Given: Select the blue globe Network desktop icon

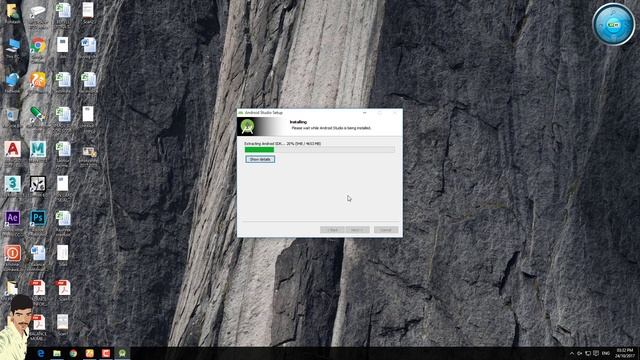Looking at the screenshot, I should pyautogui.click(x=13, y=80).
